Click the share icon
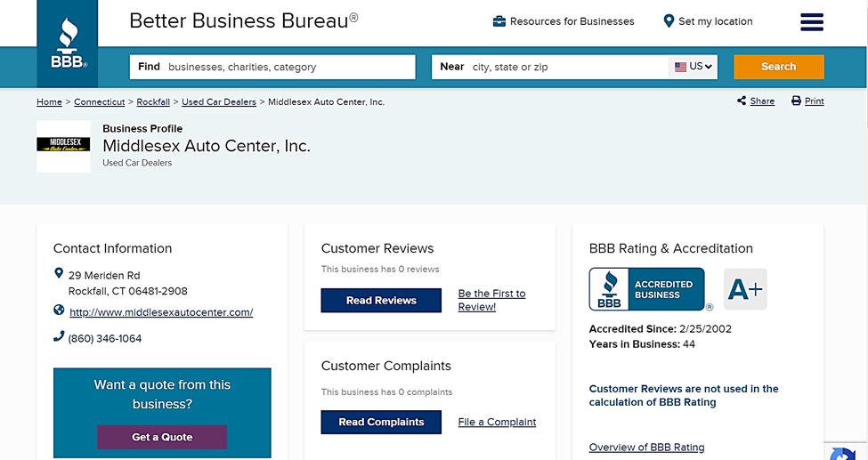This screenshot has width=868, height=460. pyautogui.click(x=742, y=101)
